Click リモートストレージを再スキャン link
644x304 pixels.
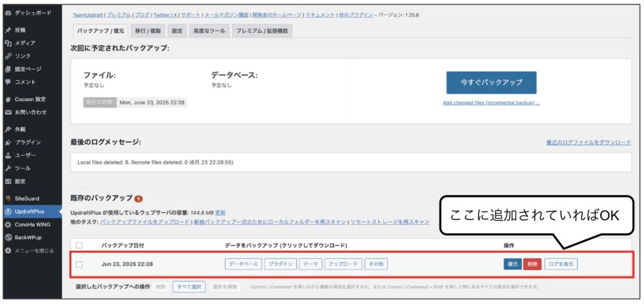390,222
